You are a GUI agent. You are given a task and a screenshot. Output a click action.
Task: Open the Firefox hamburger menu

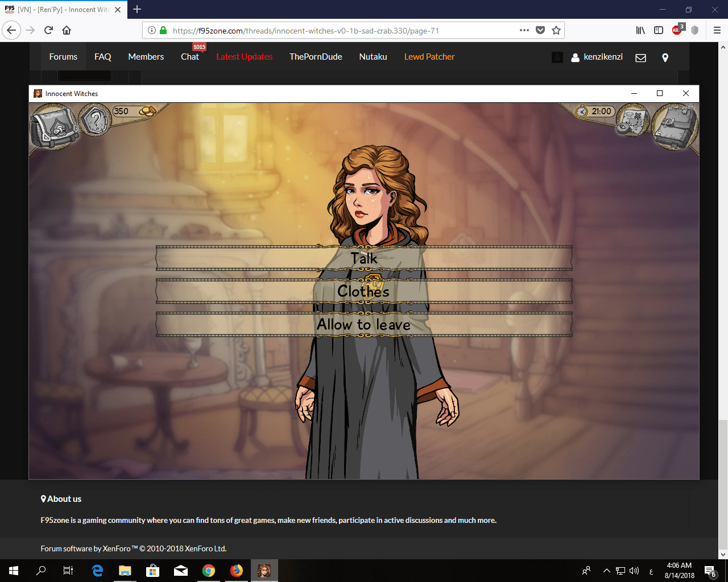717,30
